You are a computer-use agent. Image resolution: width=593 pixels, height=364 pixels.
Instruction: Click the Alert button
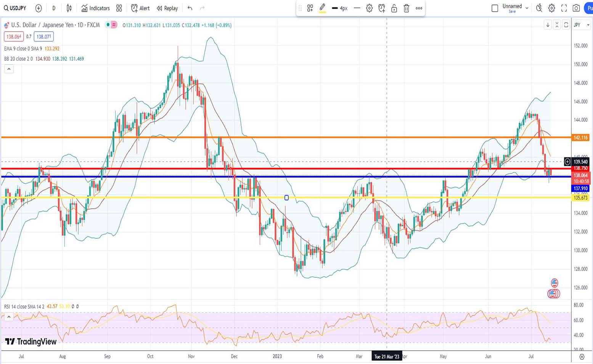click(x=140, y=8)
